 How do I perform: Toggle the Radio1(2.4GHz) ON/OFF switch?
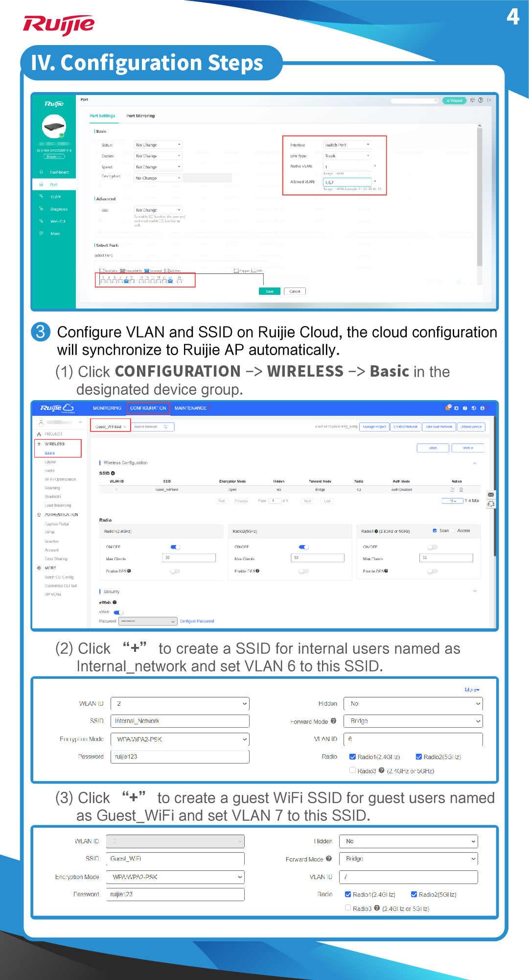175,547
